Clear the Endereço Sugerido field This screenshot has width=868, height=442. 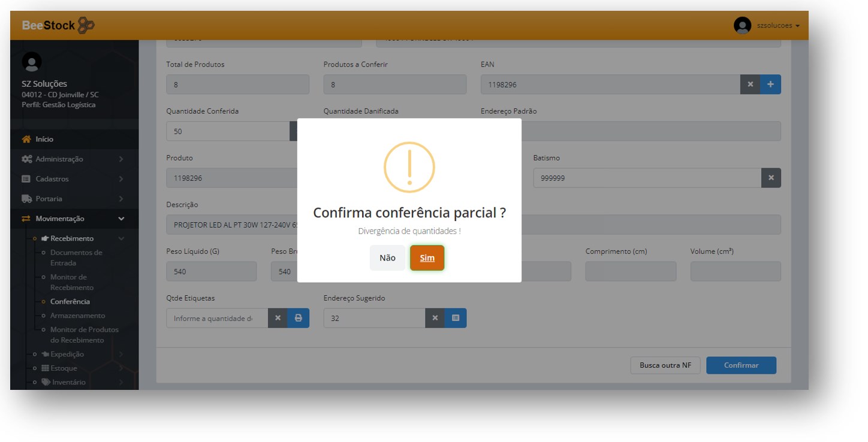435,318
